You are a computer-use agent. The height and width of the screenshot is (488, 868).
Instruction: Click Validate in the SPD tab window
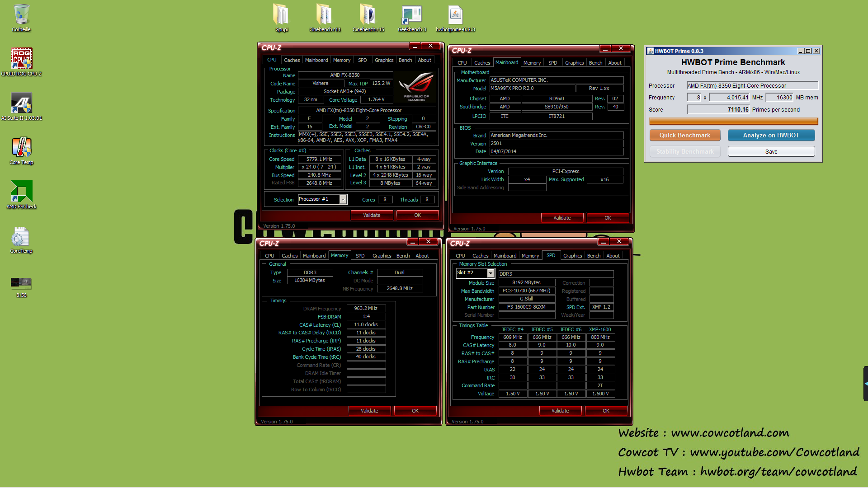point(560,411)
